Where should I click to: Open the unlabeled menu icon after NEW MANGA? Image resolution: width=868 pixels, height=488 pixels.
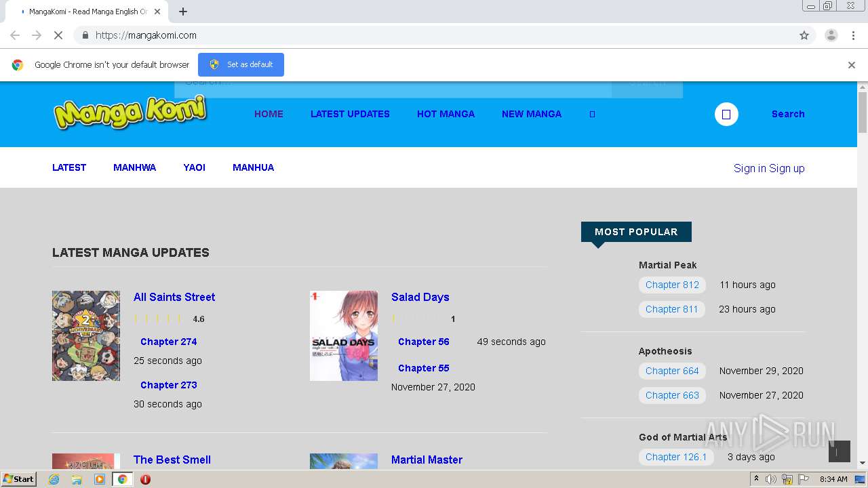point(592,114)
